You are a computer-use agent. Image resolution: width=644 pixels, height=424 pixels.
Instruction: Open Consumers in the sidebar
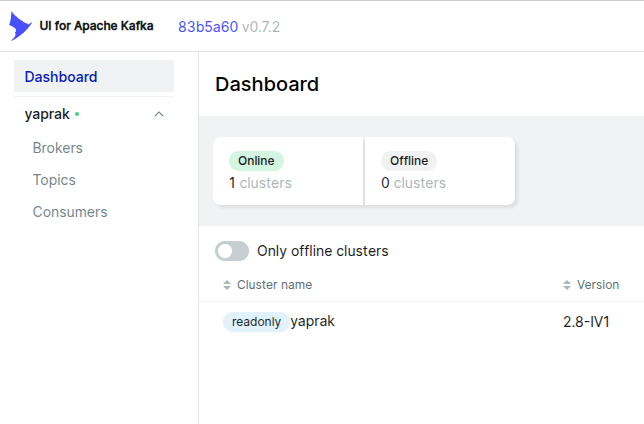(x=69, y=212)
